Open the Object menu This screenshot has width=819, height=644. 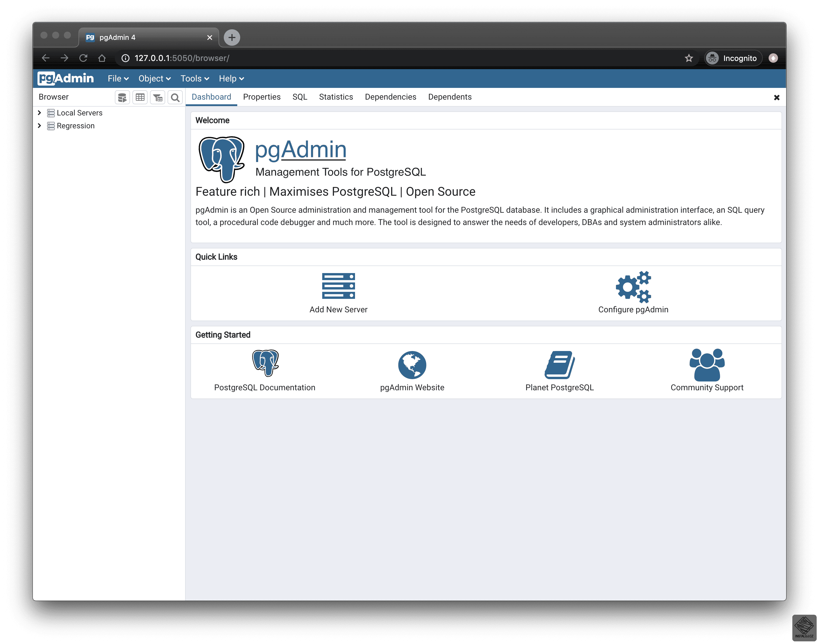pos(155,79)
